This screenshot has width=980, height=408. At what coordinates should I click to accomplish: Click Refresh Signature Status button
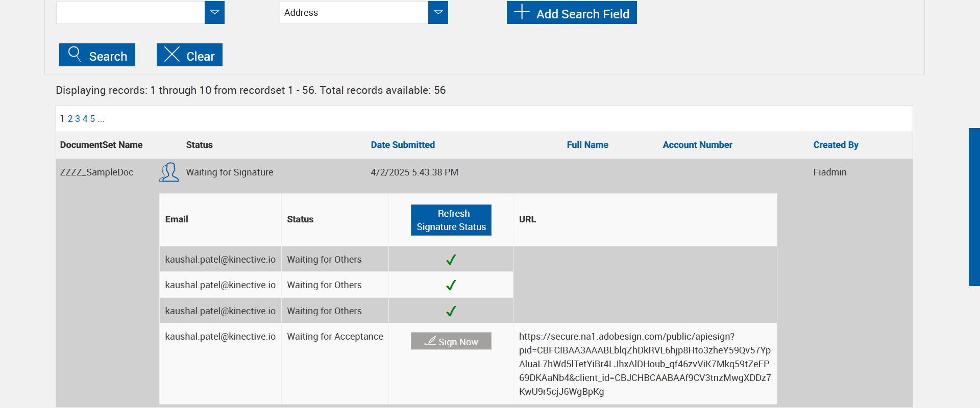(451, 220)
